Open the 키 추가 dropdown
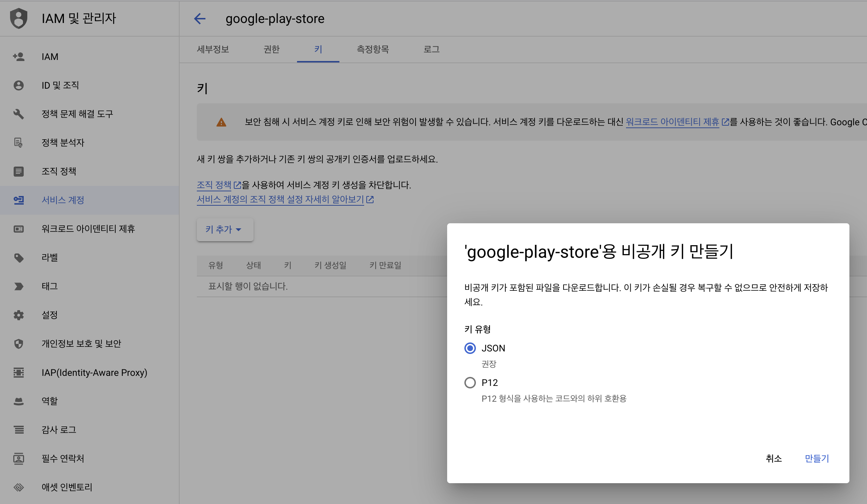867x504 pixels. pyautogui.click(x=225, y=229)
